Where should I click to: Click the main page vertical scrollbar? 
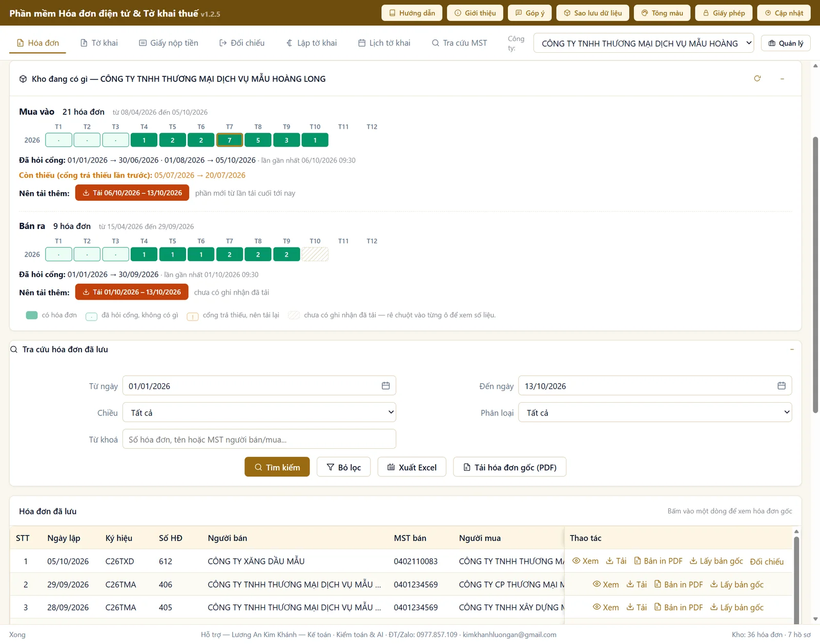tap(815, 275)
